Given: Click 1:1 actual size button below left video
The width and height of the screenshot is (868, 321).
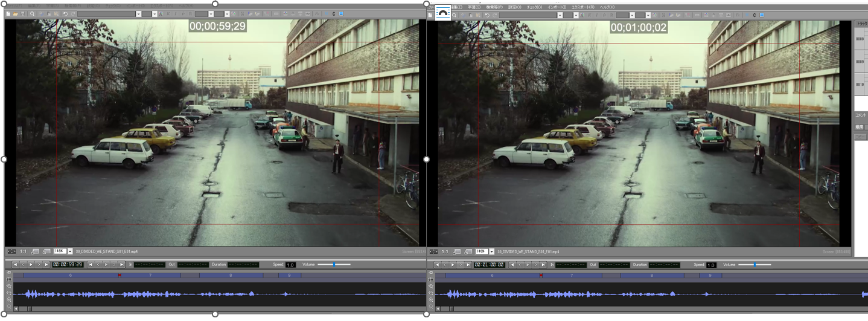Looking at the screenshot, I should tap(23, 251).
